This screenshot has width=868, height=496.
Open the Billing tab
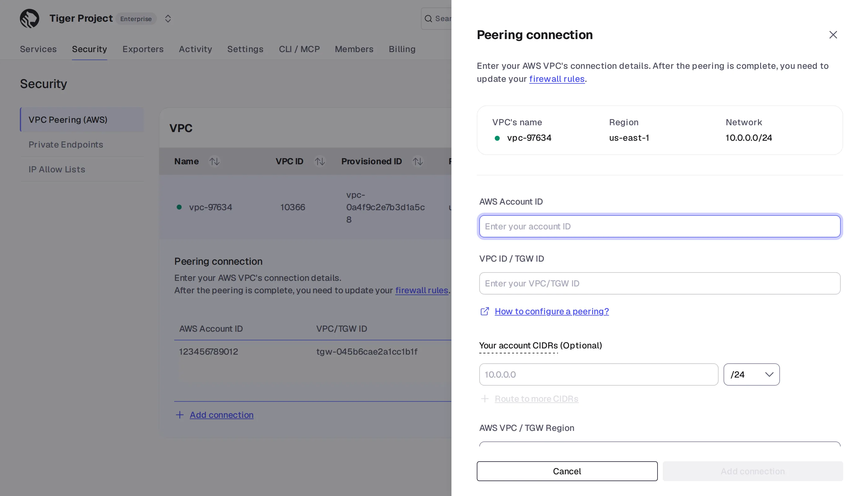point(402,49)
